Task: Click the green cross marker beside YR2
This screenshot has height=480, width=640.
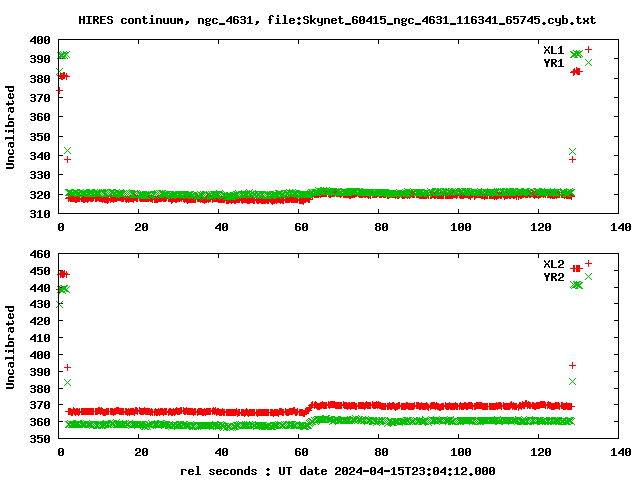Action: tap(588, 276)
